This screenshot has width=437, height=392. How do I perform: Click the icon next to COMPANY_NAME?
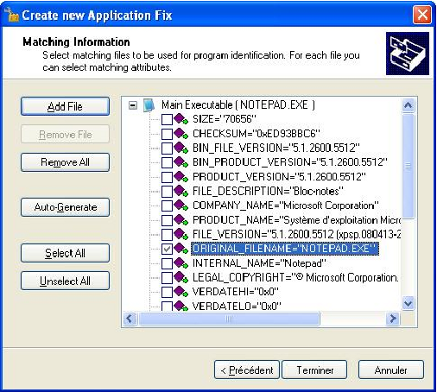click(181, 205)
